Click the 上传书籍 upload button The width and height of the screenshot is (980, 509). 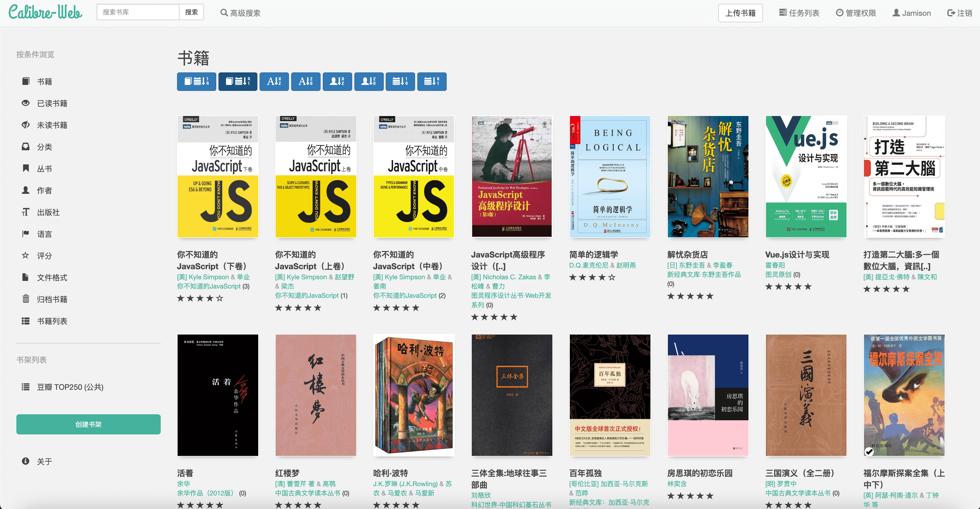coord(740,13)
